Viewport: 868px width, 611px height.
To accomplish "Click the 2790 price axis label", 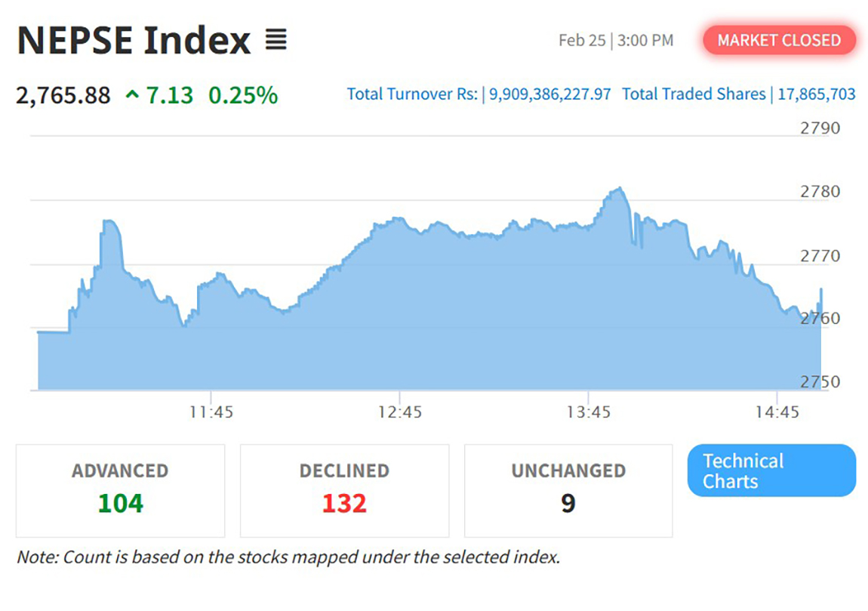I will 820,128.
